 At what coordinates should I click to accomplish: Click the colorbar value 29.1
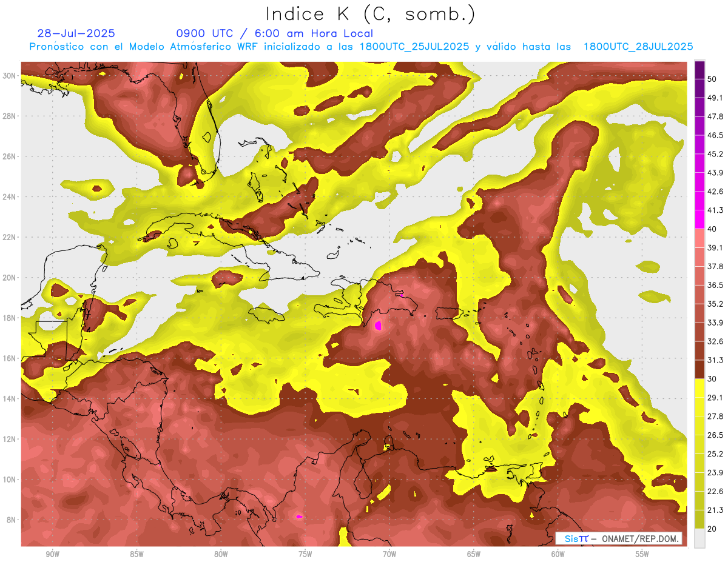coord(715,398)
